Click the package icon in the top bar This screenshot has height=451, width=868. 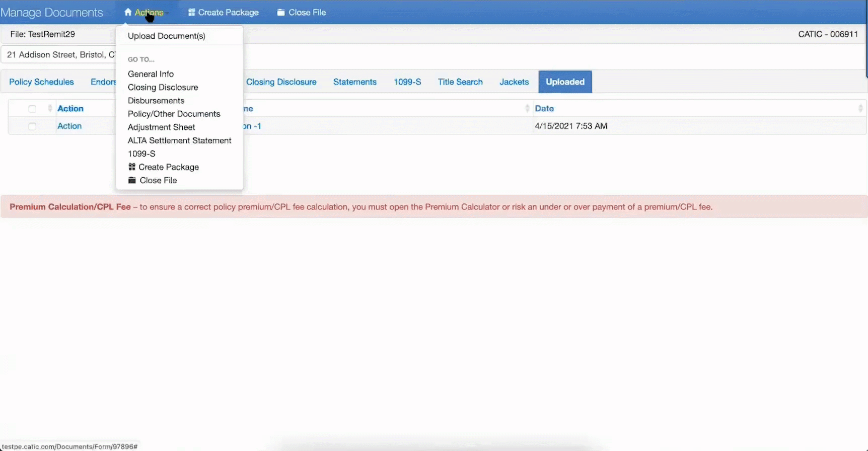[x=192, y=12]
